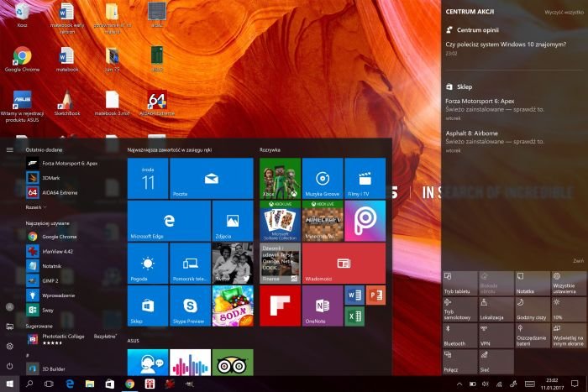Click the Power icon in Start menu
This screenshot has height=392, width=588.
click(x=10, y=366)
